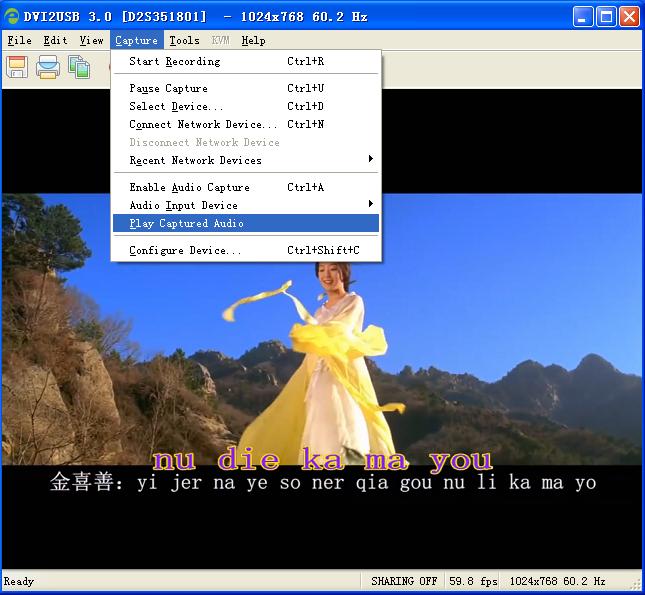The image size is (645, 595).
Task: Choose Connect Network Device... option
Action: [x=203, y=125]
